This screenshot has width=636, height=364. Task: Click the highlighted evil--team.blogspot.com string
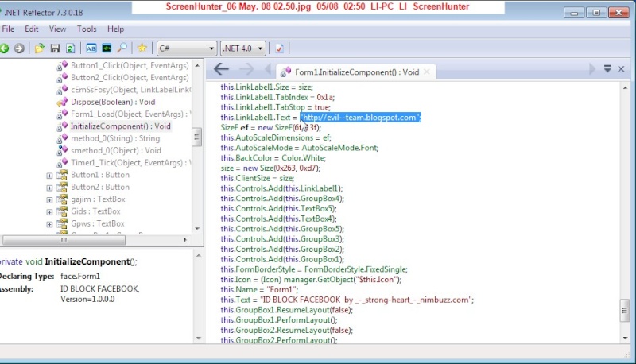point(361,118)
